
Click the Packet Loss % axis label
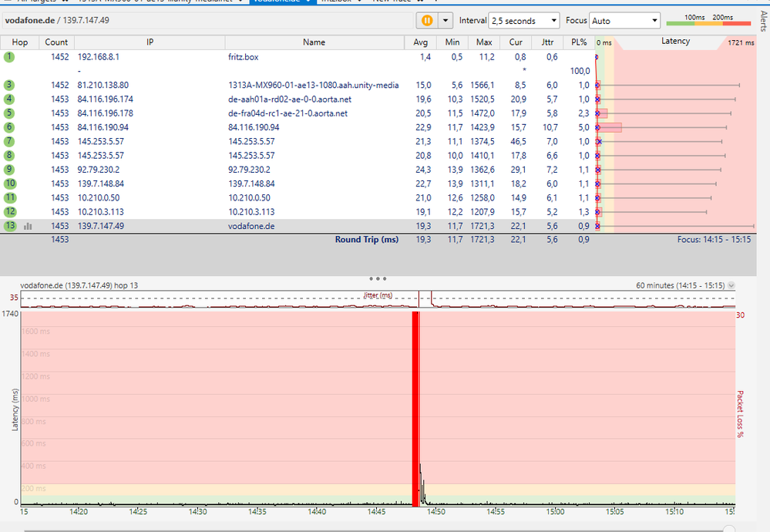[740, 414]
